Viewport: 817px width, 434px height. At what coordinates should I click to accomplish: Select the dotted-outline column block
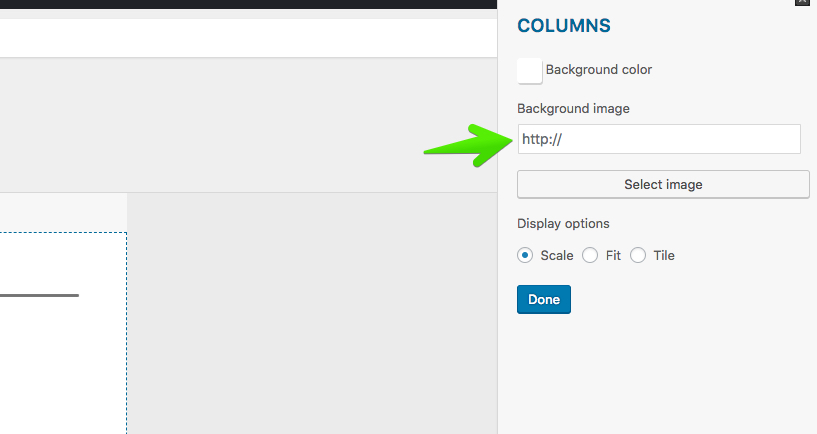60,360
